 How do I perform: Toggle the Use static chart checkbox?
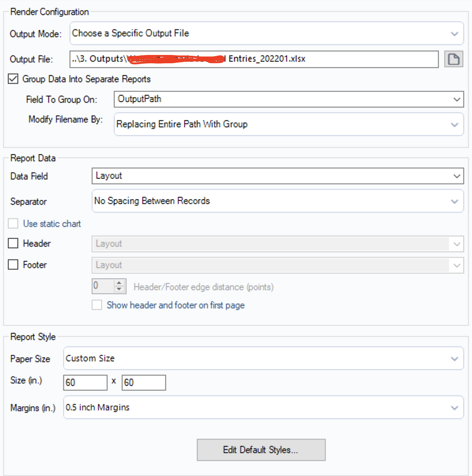point(13,224)
